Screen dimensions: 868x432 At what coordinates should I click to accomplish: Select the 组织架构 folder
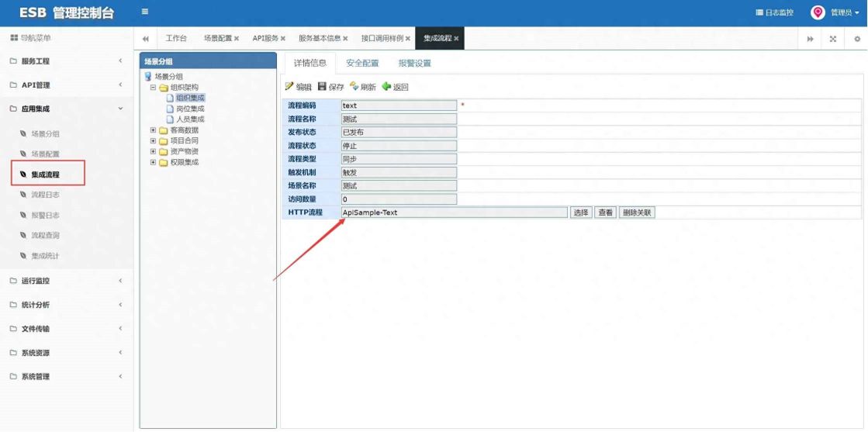tap(185, 87)
